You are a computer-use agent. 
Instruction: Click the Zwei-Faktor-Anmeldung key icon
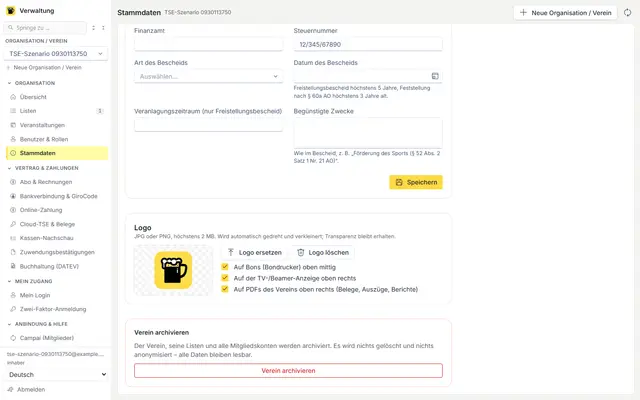pyautogui.click(x=13, y=309)
